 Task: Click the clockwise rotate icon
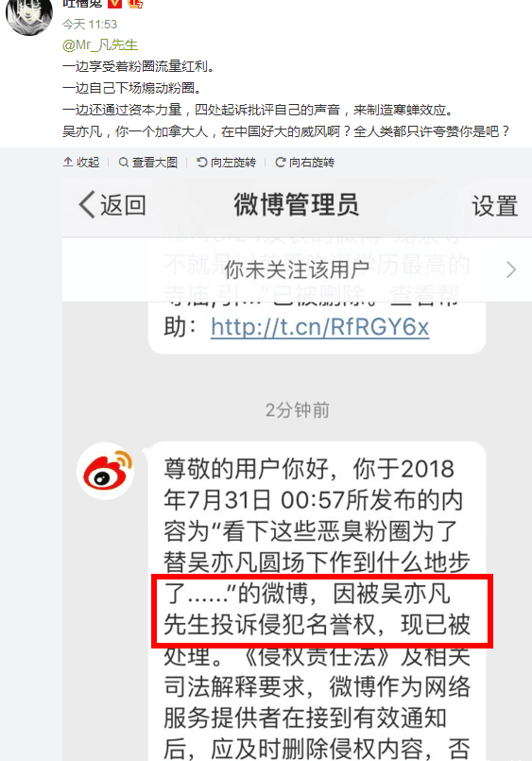(x=280, y=162)
